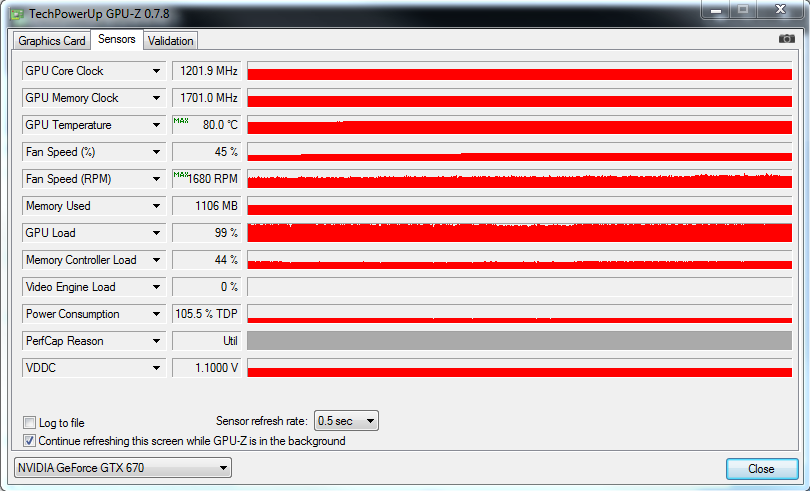810x491 pixels.
Task: Click the 1.1000 V VDDC value
Action: 207,368
